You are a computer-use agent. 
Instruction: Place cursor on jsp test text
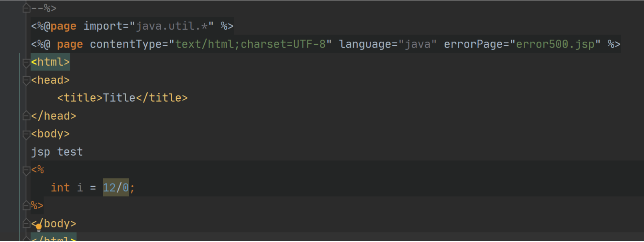tap(57, 152)
